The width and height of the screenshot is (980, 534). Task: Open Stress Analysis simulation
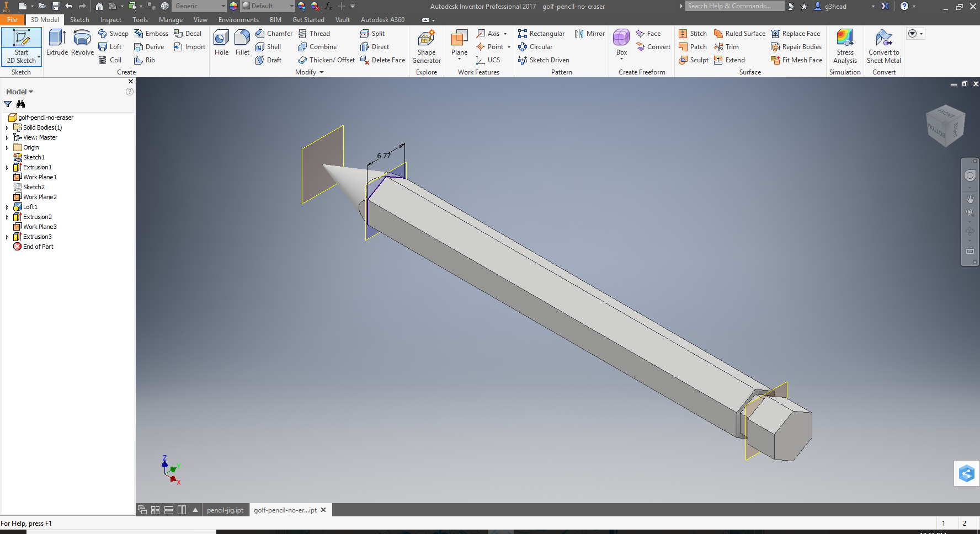[845, 46]
